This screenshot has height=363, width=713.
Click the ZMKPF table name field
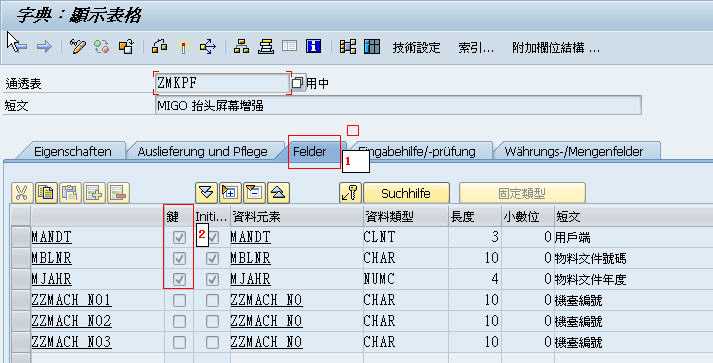(222, 83)
